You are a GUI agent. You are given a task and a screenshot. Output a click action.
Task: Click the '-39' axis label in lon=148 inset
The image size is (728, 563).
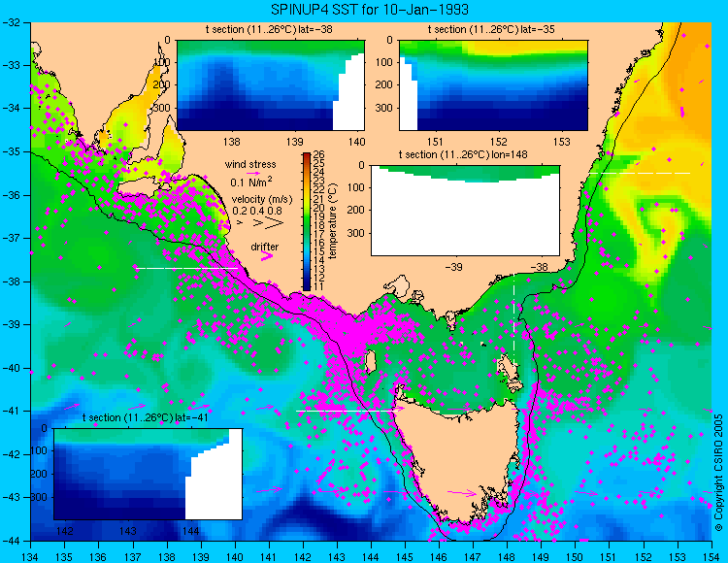[453, 267]
